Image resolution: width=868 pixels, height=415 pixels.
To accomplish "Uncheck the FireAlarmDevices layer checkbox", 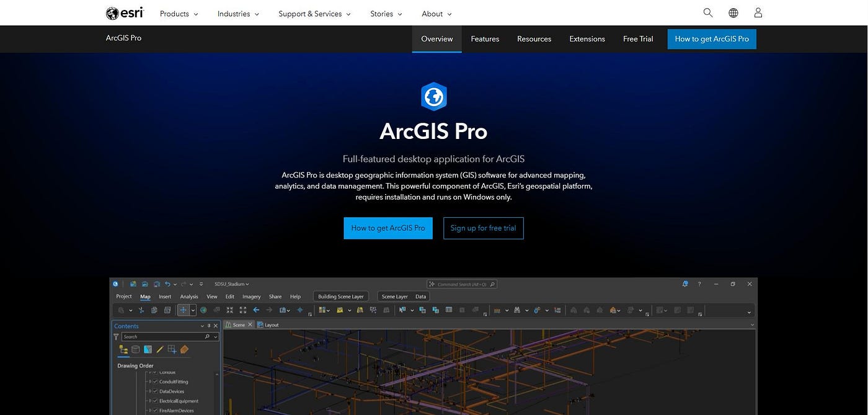I will click(x=155, y=411).
